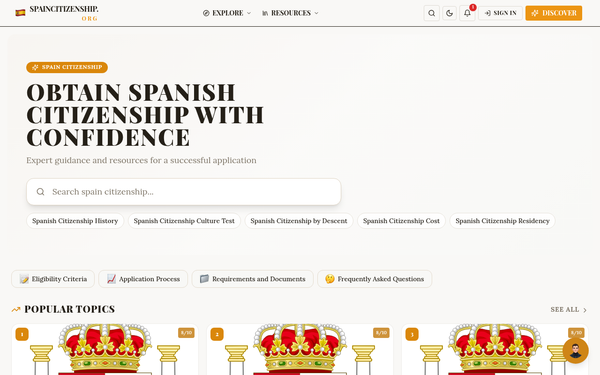The height and width of the screenshot is (375, 600).
Task: Click the SpainCitizenship.org site title
Action: (64, 13)
